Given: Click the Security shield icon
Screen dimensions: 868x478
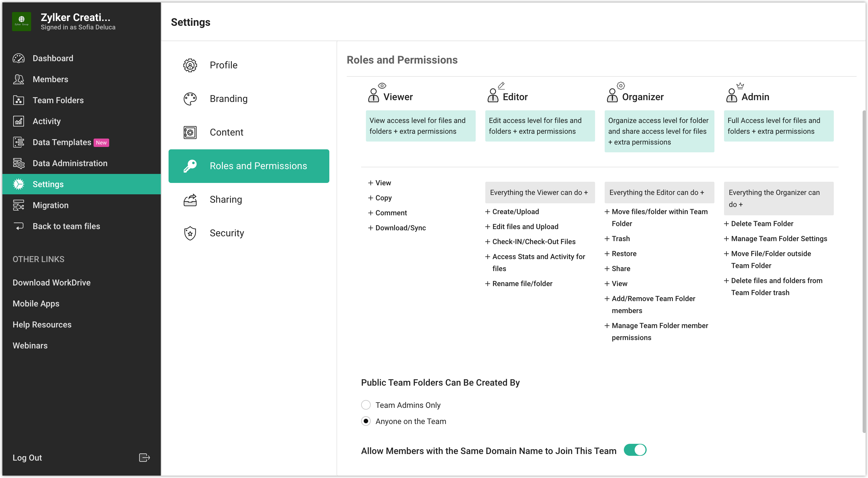Looking at the screenshot, I should point(190,233).
